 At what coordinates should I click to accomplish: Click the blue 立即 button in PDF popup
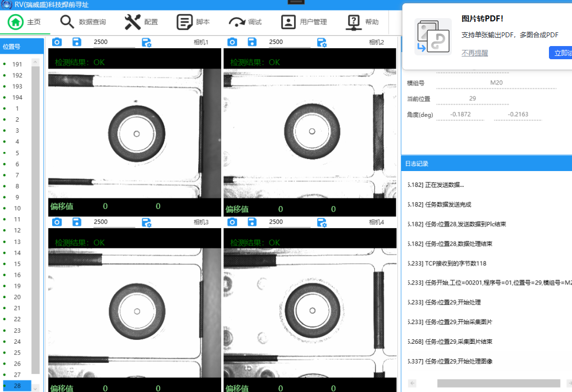tap(560, 53)
